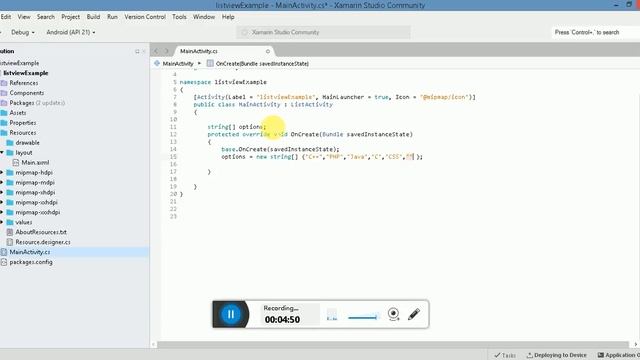Open the References folder
This screenshot has width=640, height=360.
[x=24, y=83]
